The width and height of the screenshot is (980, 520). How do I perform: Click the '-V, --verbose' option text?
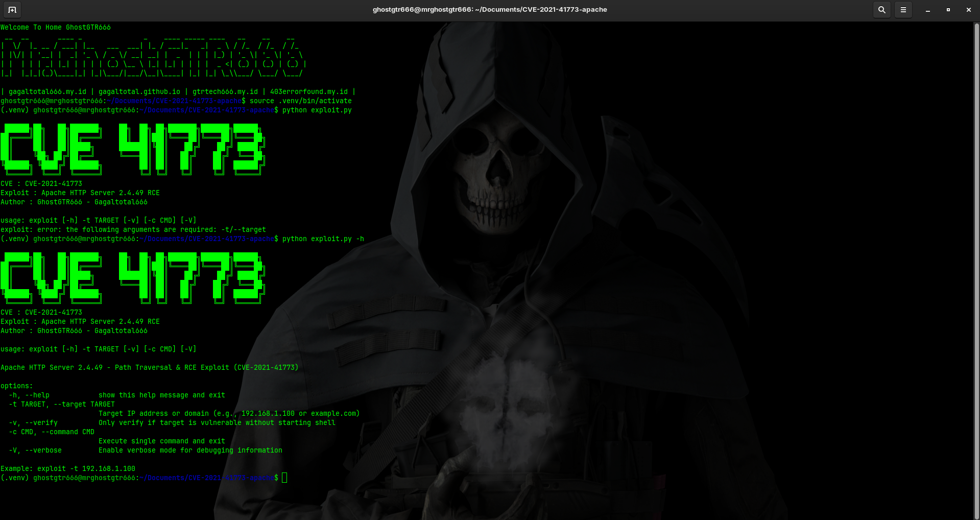35,451
